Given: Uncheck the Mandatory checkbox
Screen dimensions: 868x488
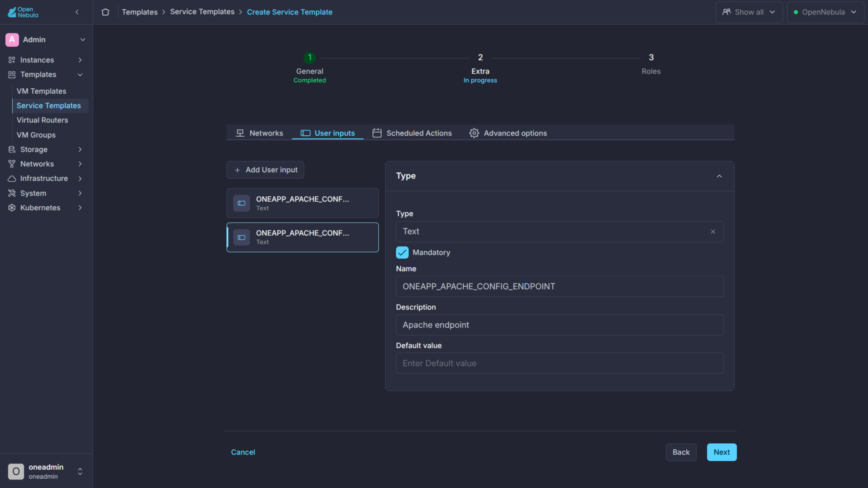Looking at the screenshot, I should (x=402, y=253).
